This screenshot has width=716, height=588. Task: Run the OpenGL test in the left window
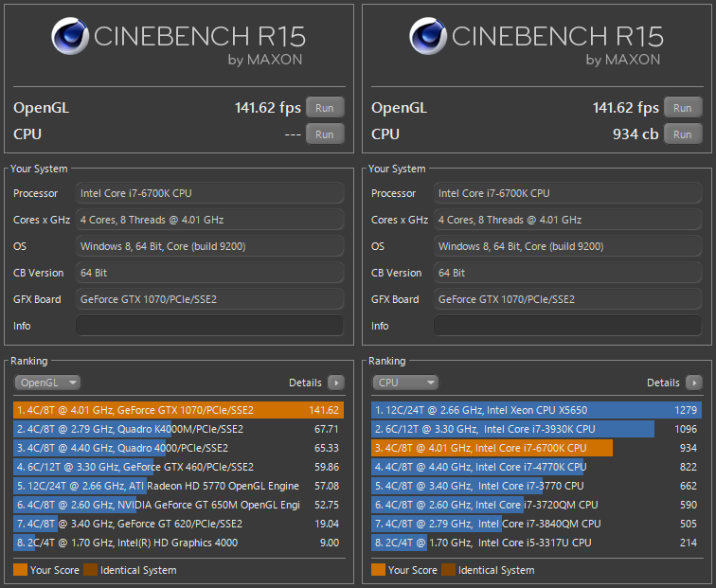325,108
